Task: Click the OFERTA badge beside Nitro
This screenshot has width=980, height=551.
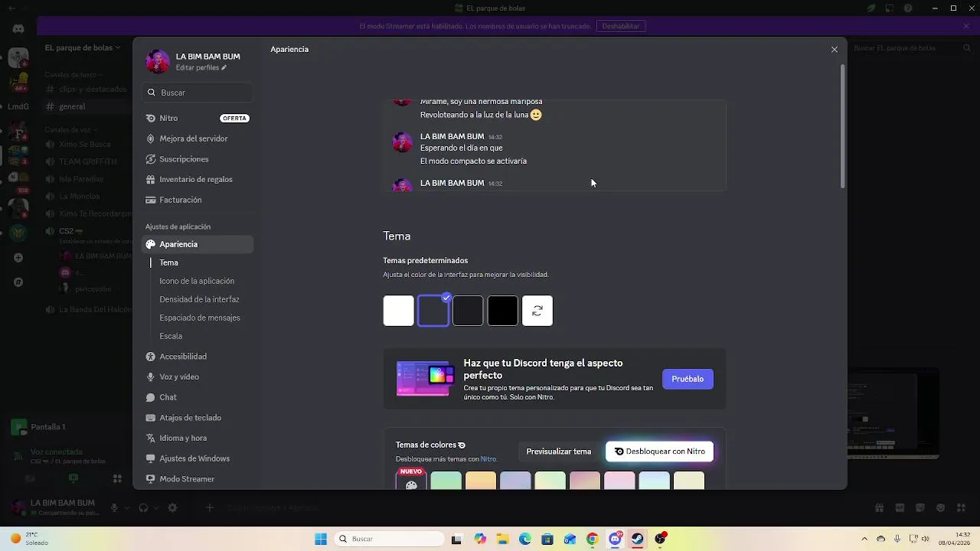Action: coord(234,119)
